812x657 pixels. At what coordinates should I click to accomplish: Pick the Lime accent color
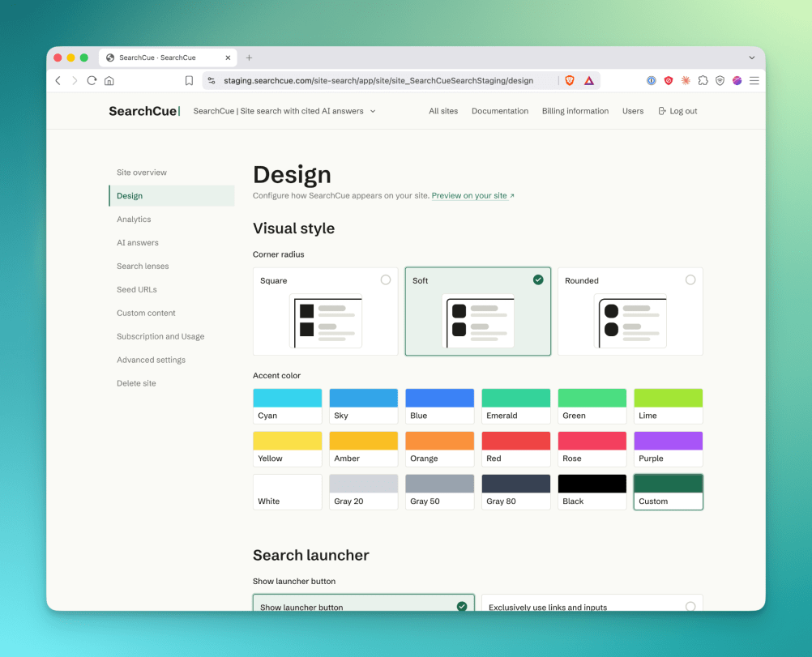668,407
